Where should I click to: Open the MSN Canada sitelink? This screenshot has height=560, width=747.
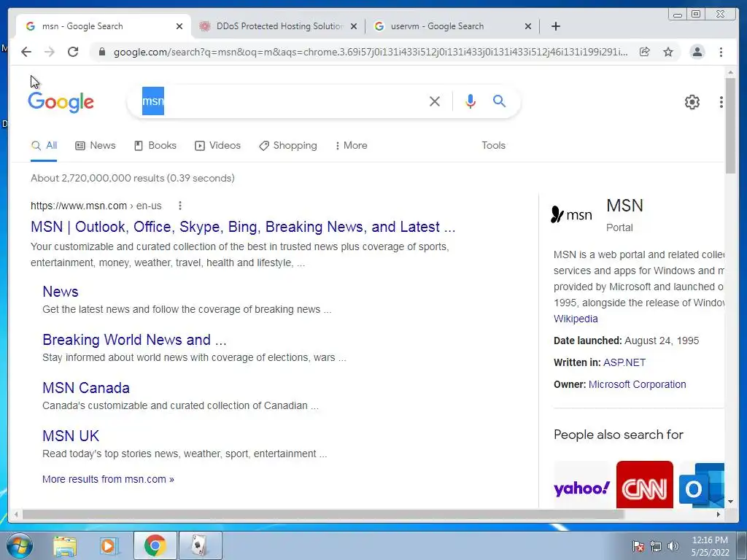pos(86,388)
